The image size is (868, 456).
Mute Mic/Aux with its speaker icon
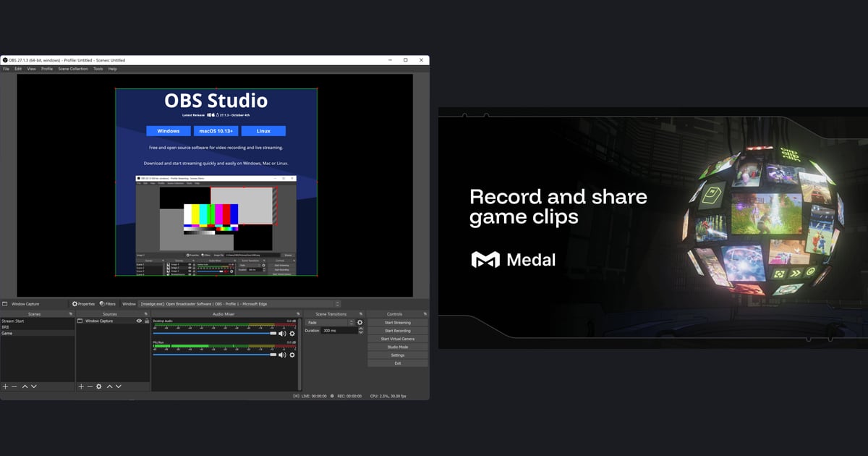click(x=282, y=355)
